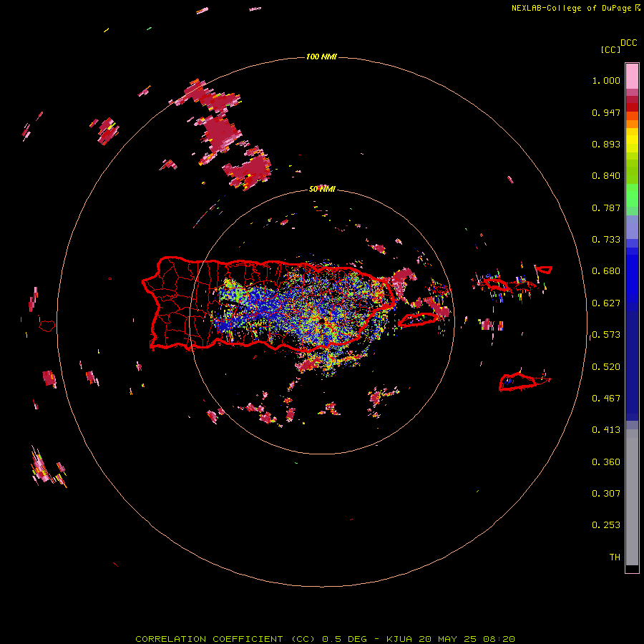Click the small Mona Island outline

click(47, 326)
